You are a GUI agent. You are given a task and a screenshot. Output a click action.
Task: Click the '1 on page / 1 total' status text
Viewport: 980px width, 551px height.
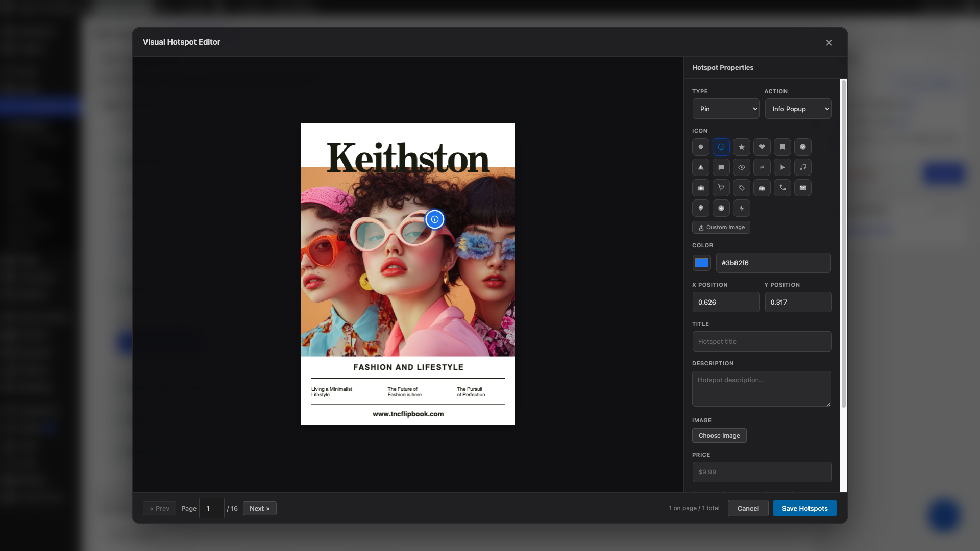[694, 508]
